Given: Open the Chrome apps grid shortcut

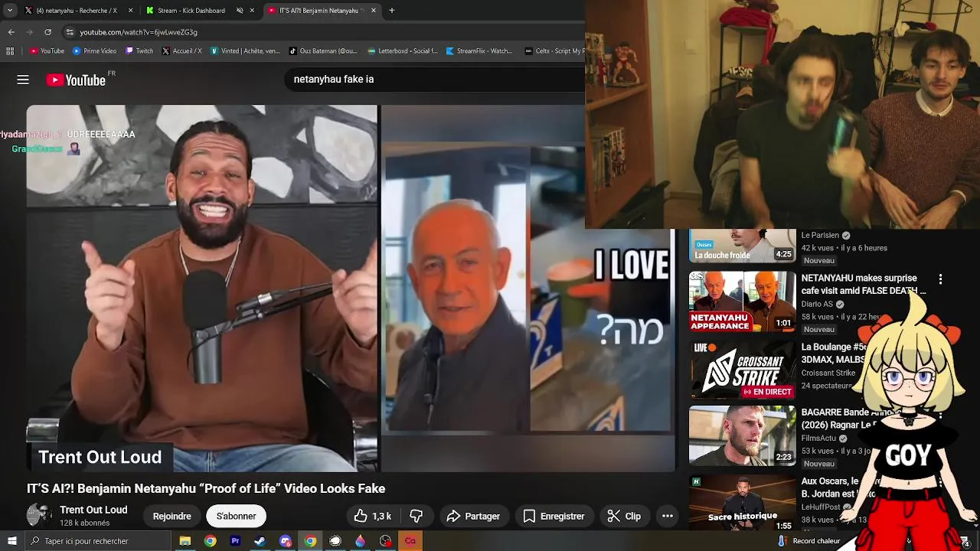Looking at the screenshot, I should (x=10, y=51).
